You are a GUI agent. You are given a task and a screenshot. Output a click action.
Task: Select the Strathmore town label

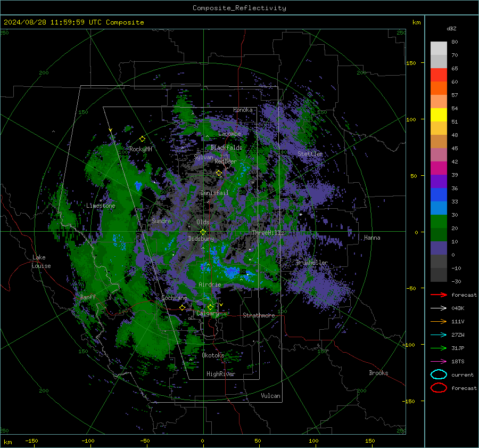[259, 315]
